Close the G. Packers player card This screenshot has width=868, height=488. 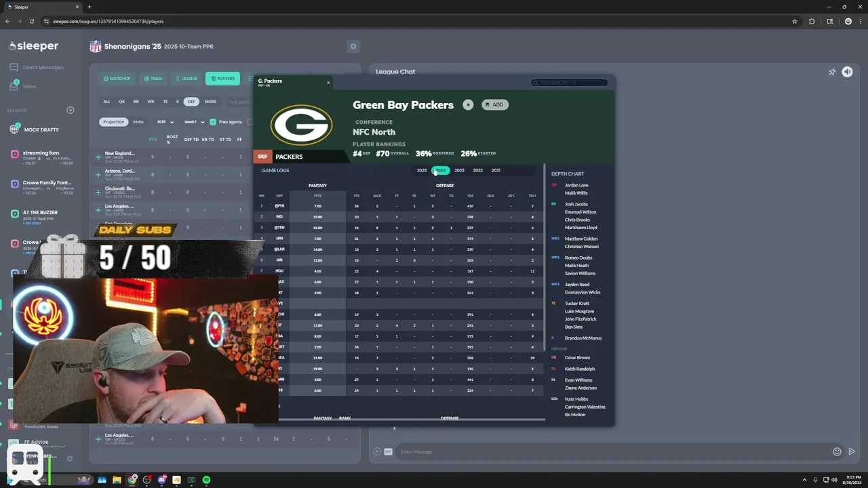coord(328,83)
